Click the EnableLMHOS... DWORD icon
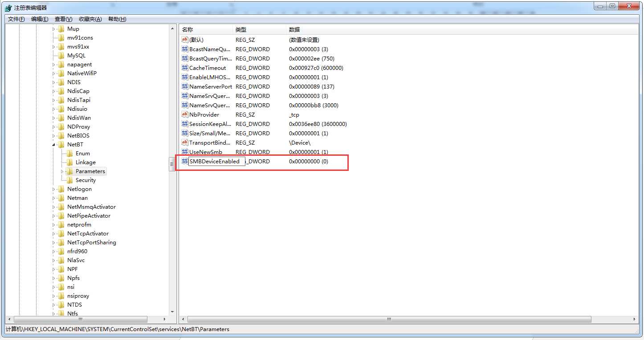This screenshot has width=644, height=340. (185, 77)
